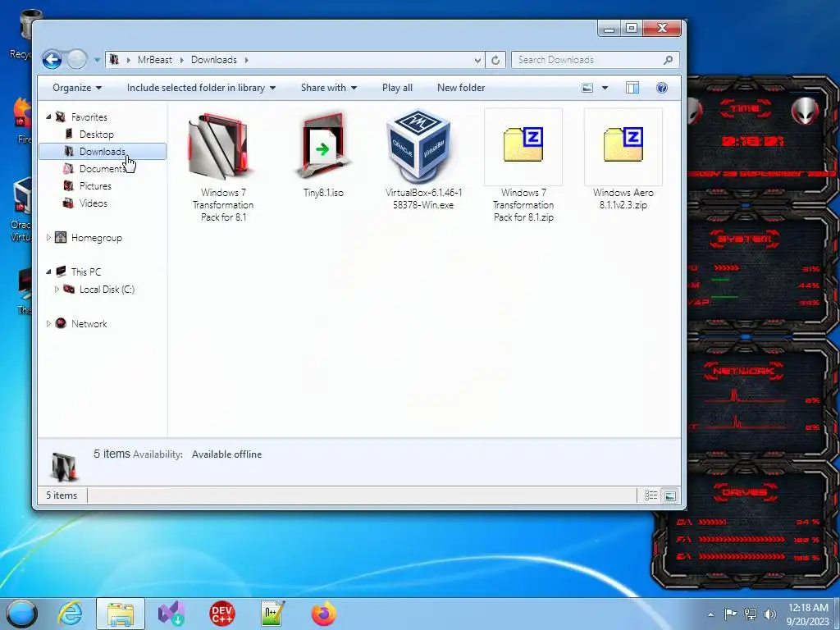Launch Internet Explorer from the taskbar
Screen dimensions: 840x630
pyautogui.click(x=71, y=614)
